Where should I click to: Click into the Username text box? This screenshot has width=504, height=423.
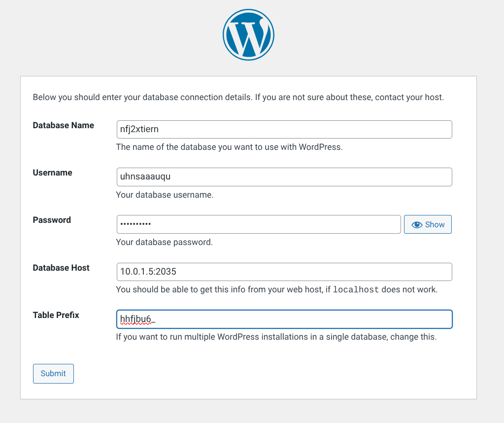click(284, 177)
